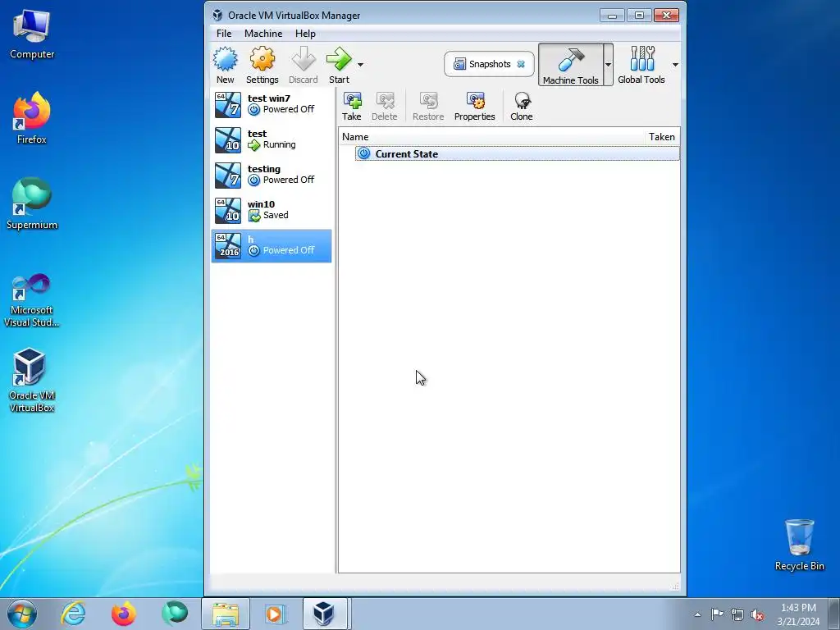Launch Firefox from the taskbar
840x630 pixels.
(123, 614)
